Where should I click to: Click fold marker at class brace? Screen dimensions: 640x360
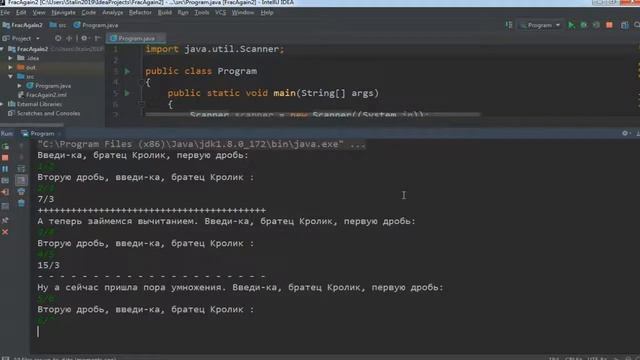[x=141, y=82]
